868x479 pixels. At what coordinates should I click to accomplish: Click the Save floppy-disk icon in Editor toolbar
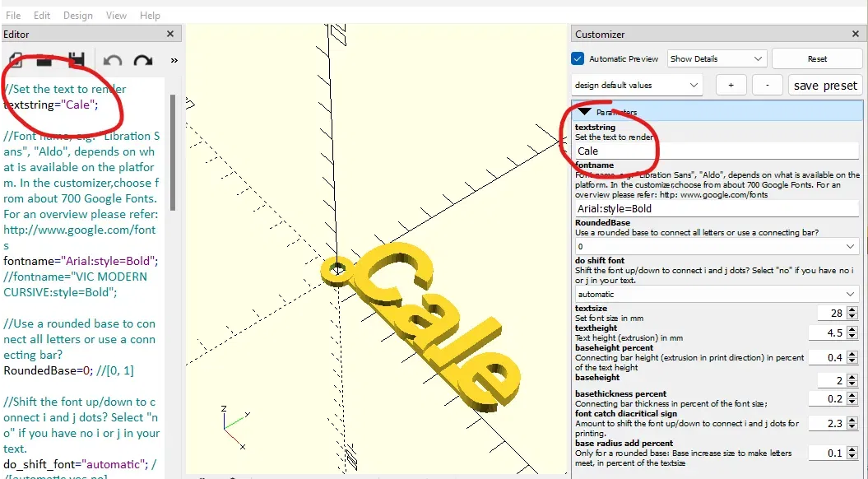pos(76,60)
